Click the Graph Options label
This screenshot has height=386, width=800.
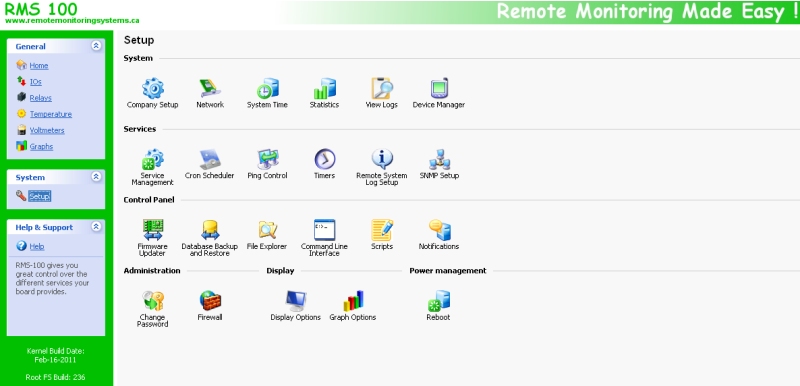click(353, 317)
